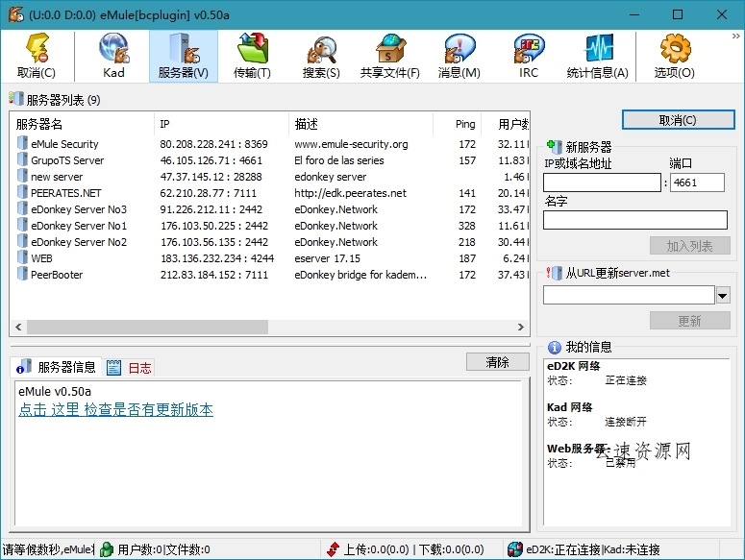Screen dimensions: 745x560
Task: Select the 'eDonkey Server No1' name
Action: [79, 226]
